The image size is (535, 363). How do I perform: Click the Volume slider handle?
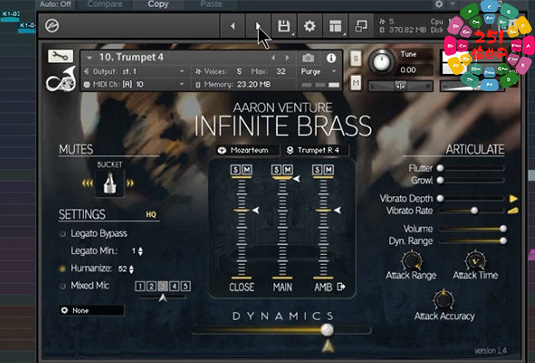(503, 229)
